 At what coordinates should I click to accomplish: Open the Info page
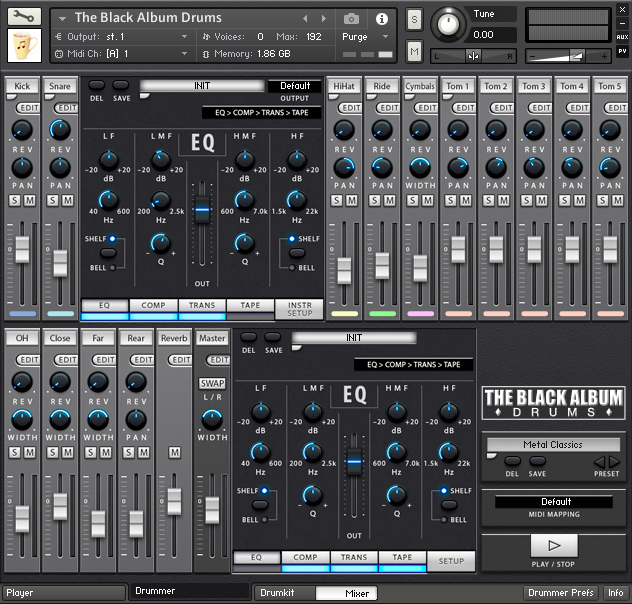pyautogui.click(x=615, y=593)
